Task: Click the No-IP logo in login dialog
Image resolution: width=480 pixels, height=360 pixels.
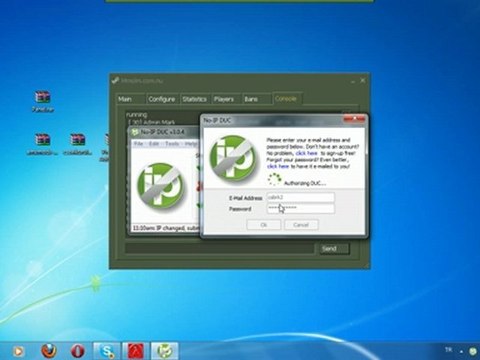Action: (x=233, y=158)
